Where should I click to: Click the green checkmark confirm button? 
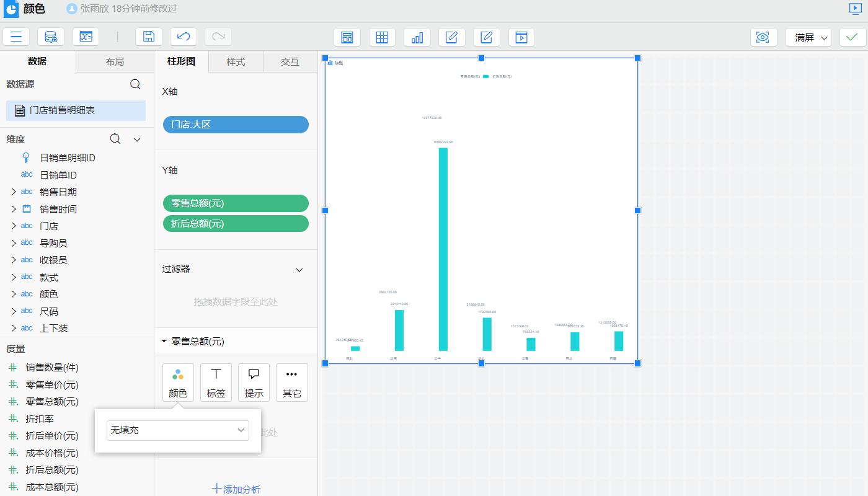point(852,37)
